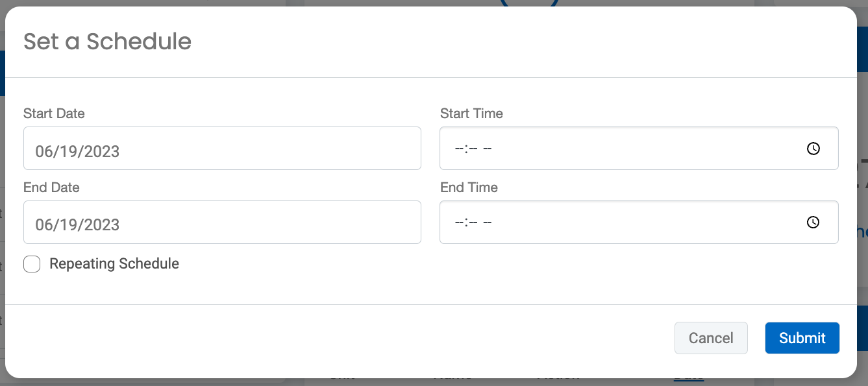Click the blue Submit button

point(802,337)
